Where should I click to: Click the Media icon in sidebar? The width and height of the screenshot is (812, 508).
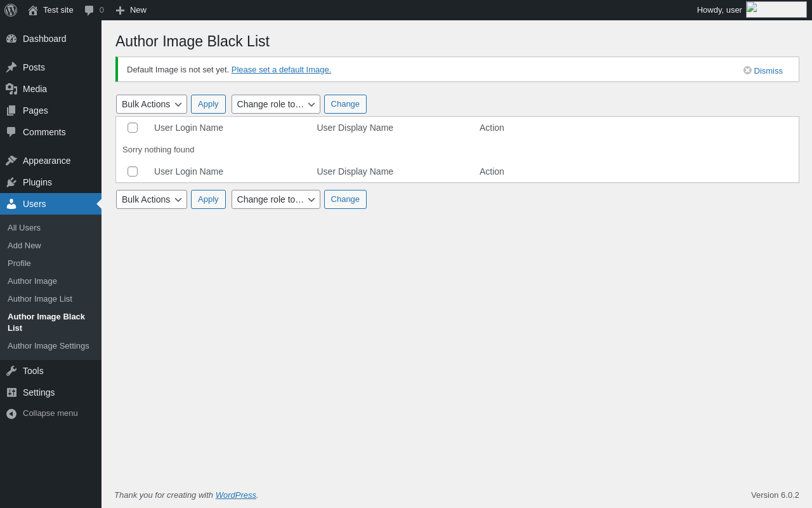coord(11,89)
